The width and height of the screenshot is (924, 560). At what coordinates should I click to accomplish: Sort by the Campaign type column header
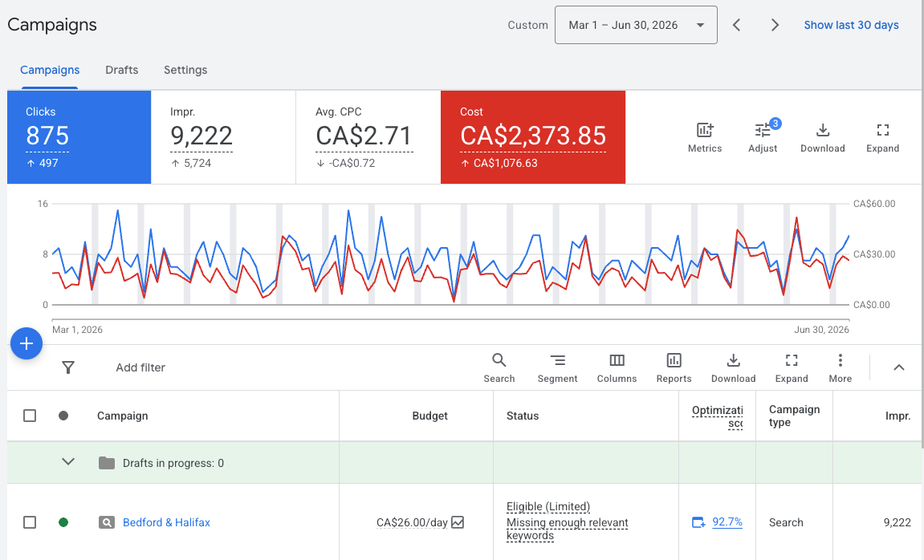point(794,416)
